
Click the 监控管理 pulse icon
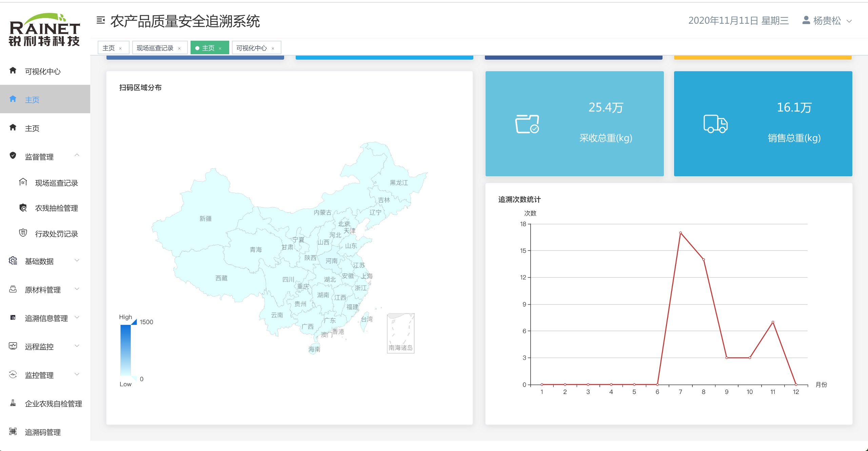[x=13, y=374]
